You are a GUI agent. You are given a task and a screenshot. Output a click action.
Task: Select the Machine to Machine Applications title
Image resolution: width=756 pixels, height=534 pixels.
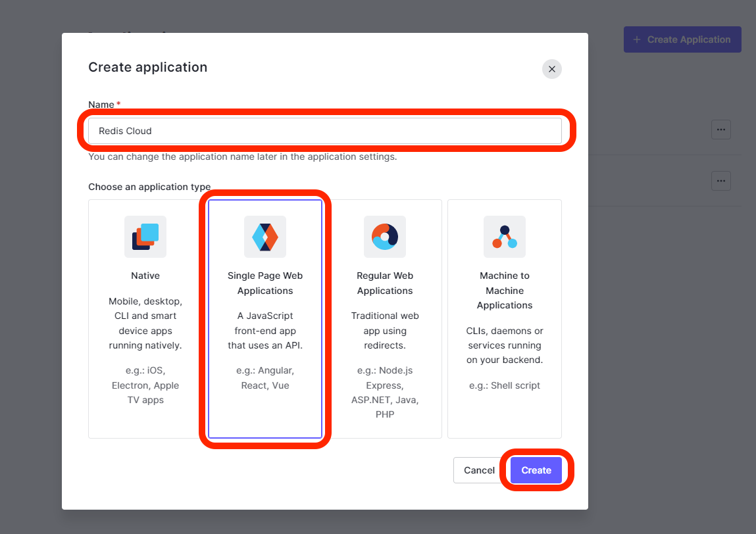point(505,291)
